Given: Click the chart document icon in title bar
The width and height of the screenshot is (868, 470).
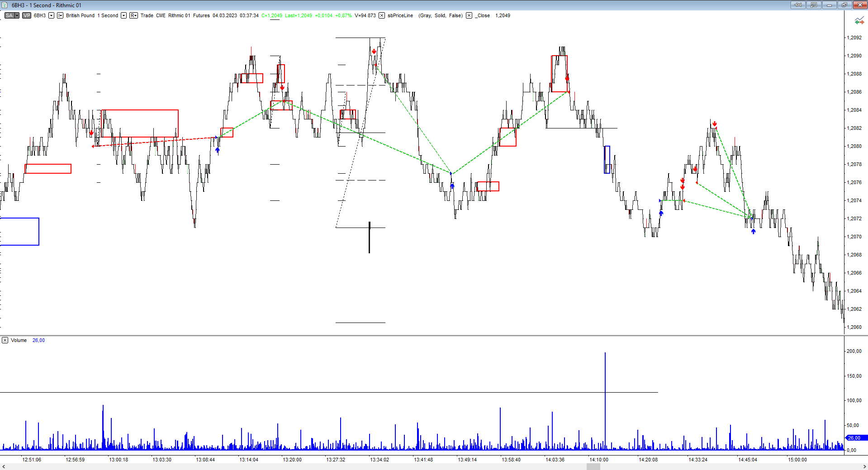Looking at the screenshot, I should point(5,5).
